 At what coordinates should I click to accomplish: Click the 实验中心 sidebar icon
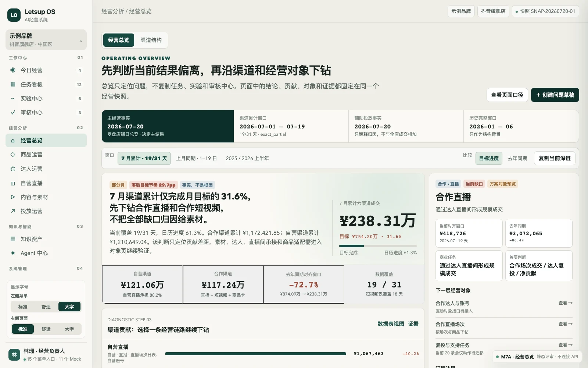[13, 99]
